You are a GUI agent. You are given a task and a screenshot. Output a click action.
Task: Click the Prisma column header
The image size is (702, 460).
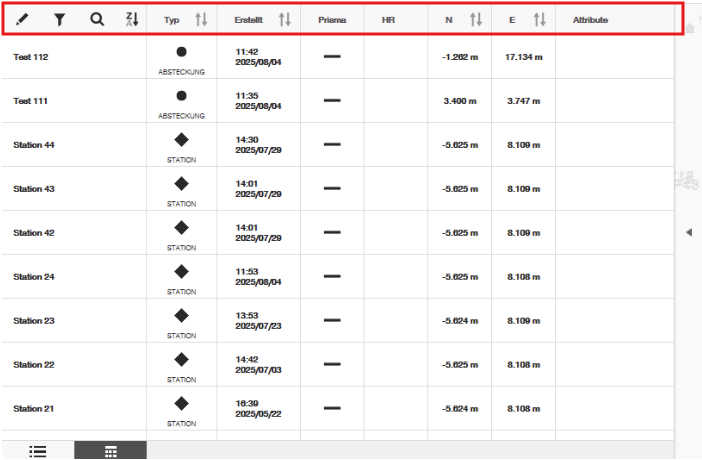332,19
